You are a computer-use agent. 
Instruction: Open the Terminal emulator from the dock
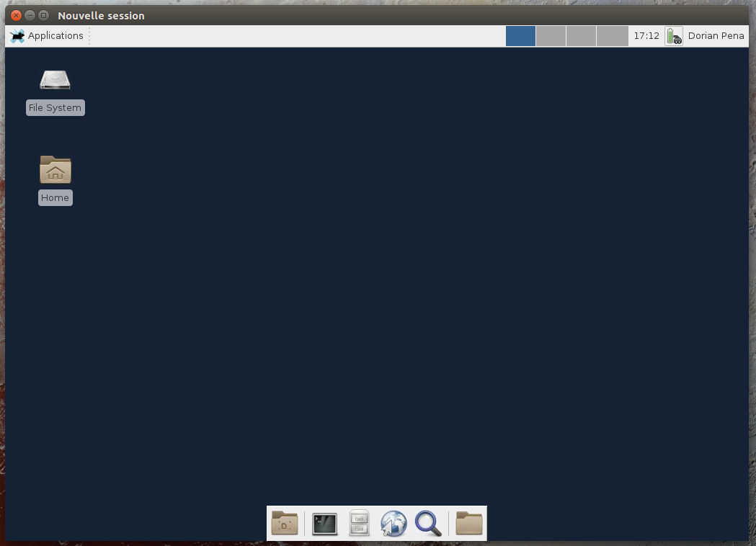coord(324,524)
